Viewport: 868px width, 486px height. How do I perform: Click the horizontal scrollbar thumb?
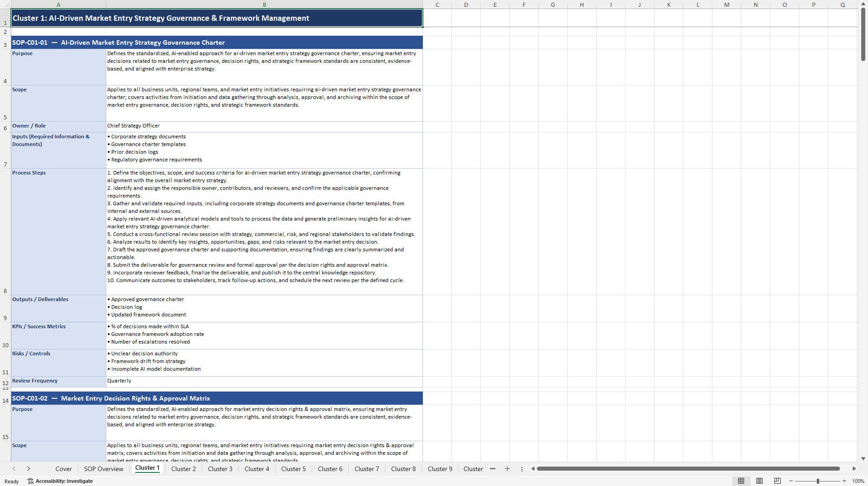pos(688,469)
